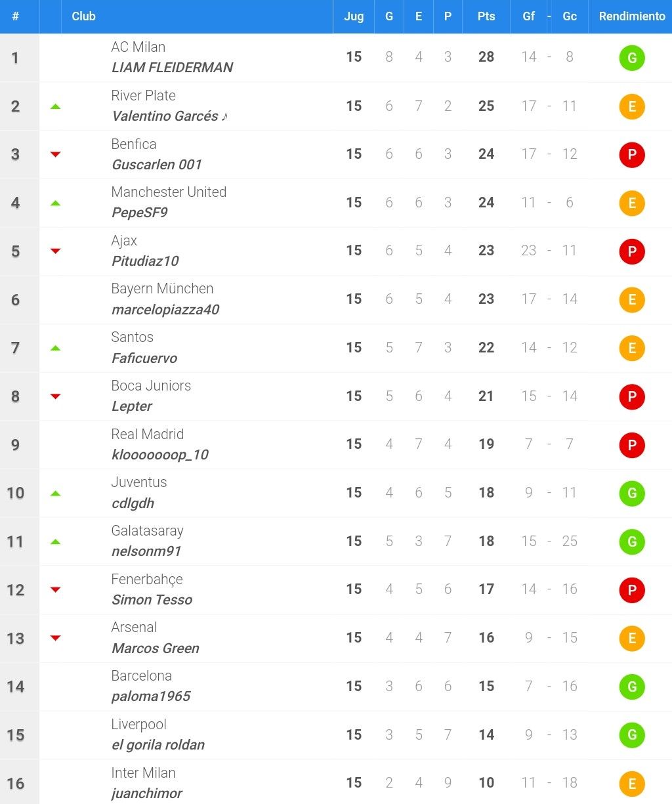Viewport: 672px width, 804px height.
Task: Click the green up arrow beside Manchester United
Action: pos(55,203)
